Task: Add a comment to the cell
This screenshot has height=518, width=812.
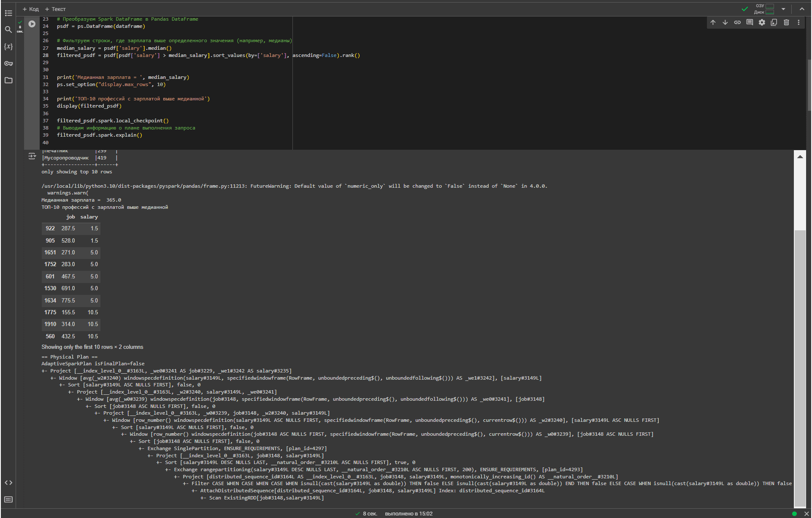Action: [750, 22]
